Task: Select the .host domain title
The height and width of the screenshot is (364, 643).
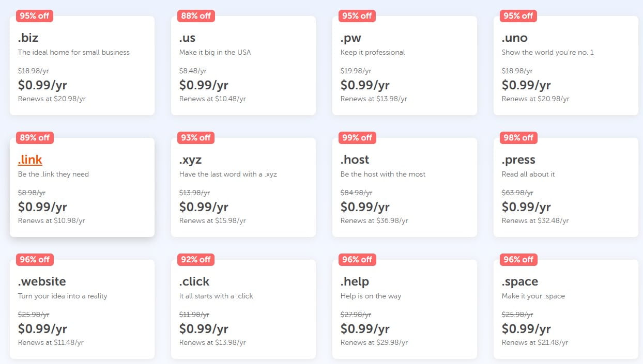Action: (x=355, y=160)
